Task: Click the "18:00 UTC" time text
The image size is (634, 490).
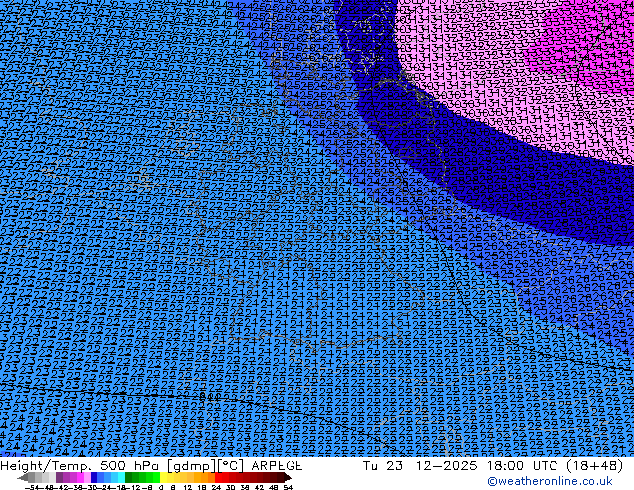Action: point(523,466)
